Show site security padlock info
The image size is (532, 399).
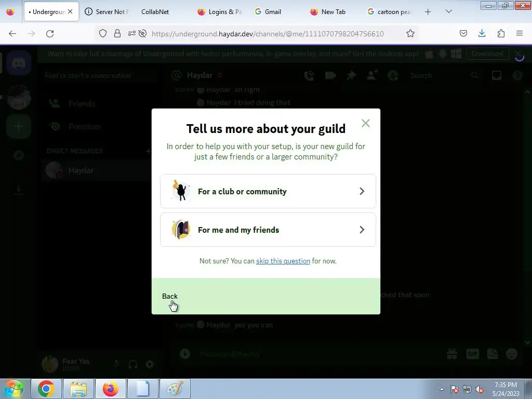[x=117, y=33]
